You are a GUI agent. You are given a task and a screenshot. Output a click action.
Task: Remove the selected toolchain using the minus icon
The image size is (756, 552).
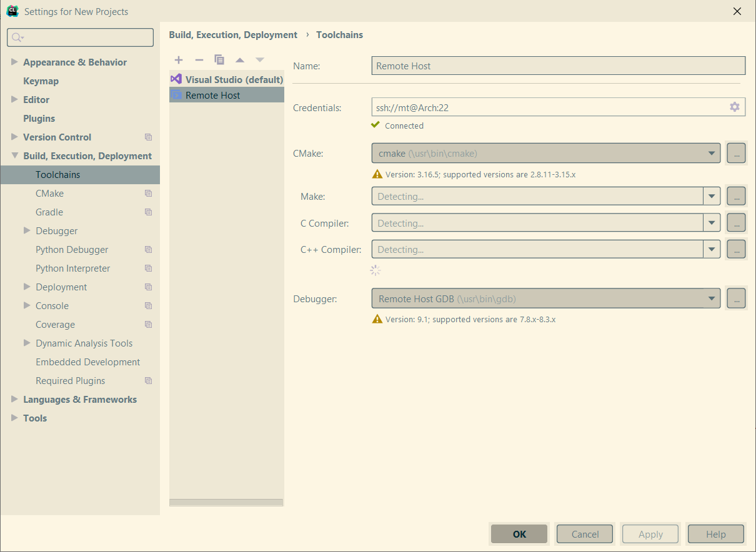point(199,59)
